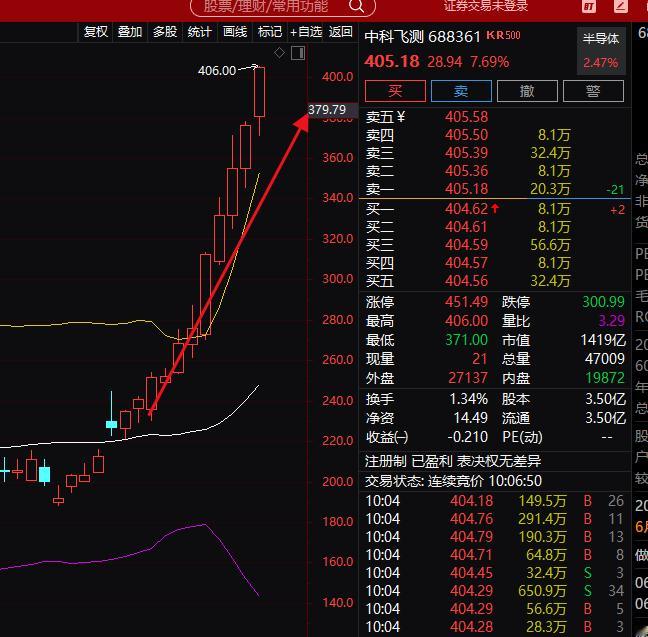Click the change percentage 7.69%
This screenshot has width=648, height=637.
(490, 62)
